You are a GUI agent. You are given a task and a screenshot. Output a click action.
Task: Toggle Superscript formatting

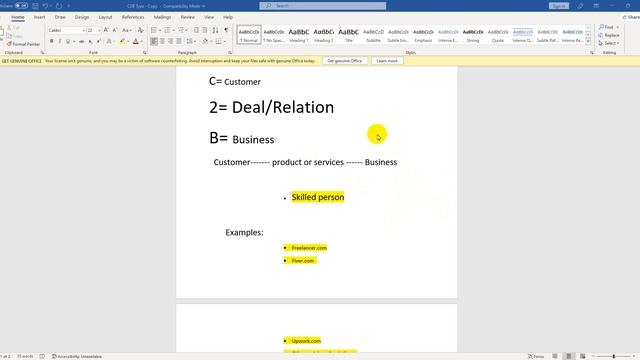[99, 41]
